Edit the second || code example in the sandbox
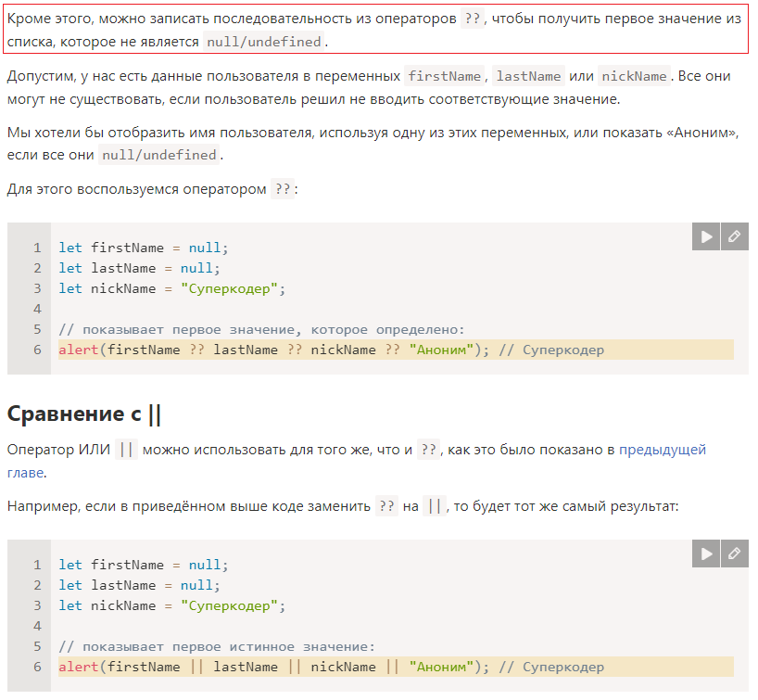Viewport: 758px width, 700px height. pyautogui.click(x=735, y=554)
